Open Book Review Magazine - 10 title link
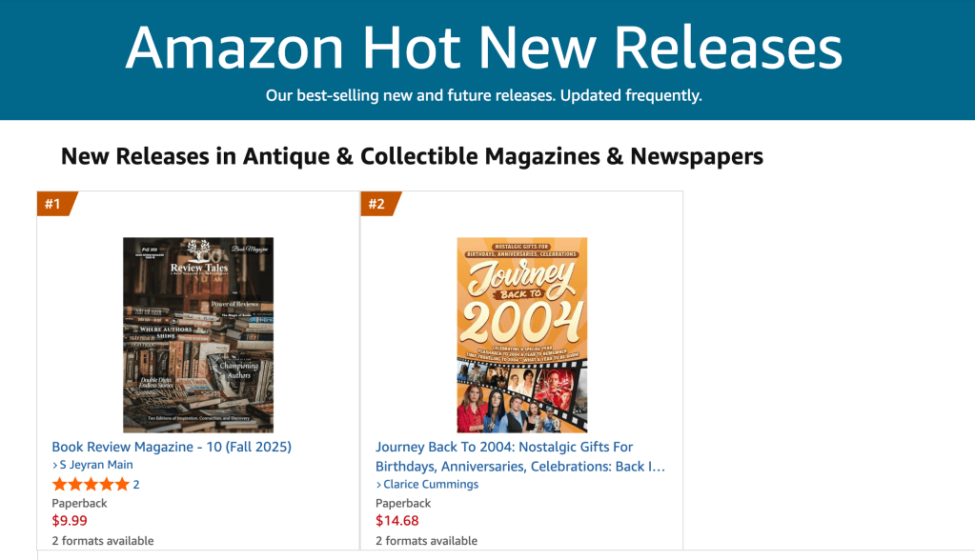Image resolution: width=975 pixels, height=560 pixels. pos(172,447)
